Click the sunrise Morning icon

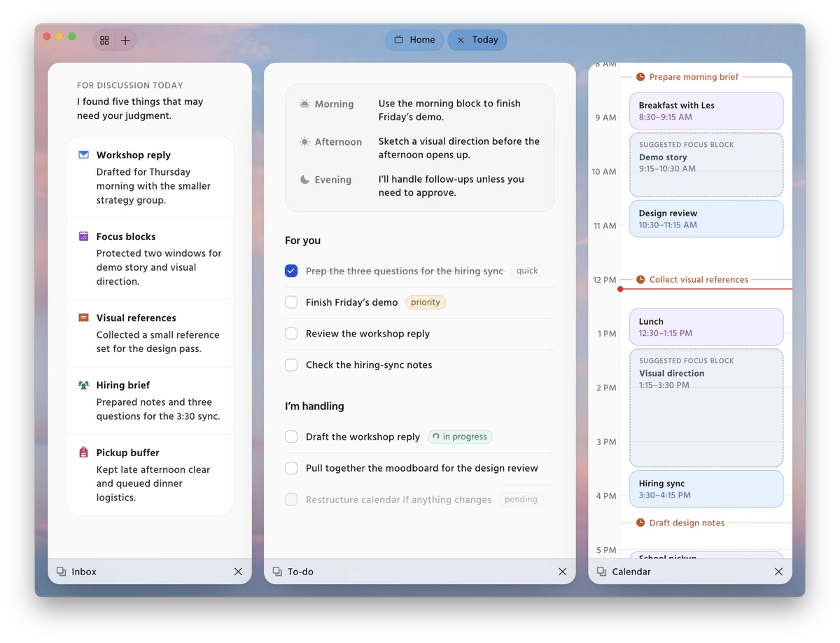point(304,104)
